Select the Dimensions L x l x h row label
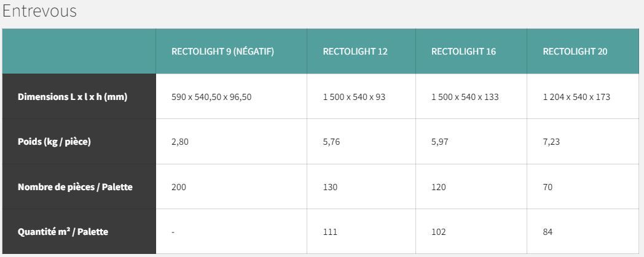 pos(73,97)
